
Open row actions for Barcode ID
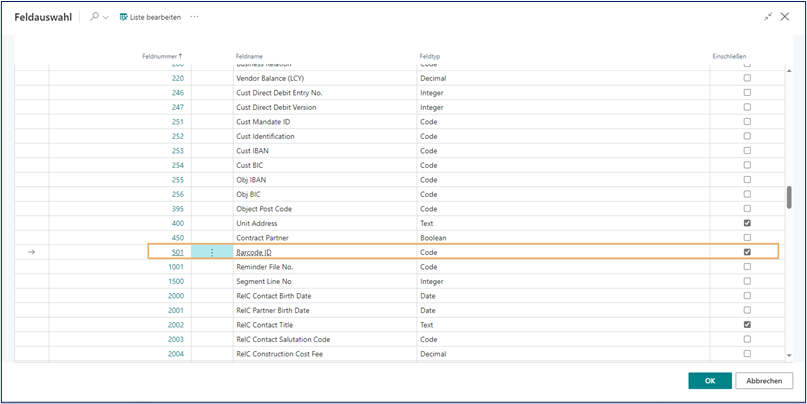point(212,252)
